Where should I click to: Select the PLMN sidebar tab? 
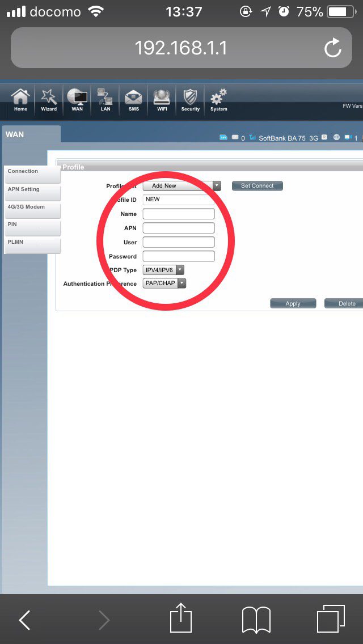tap(32, 243)
